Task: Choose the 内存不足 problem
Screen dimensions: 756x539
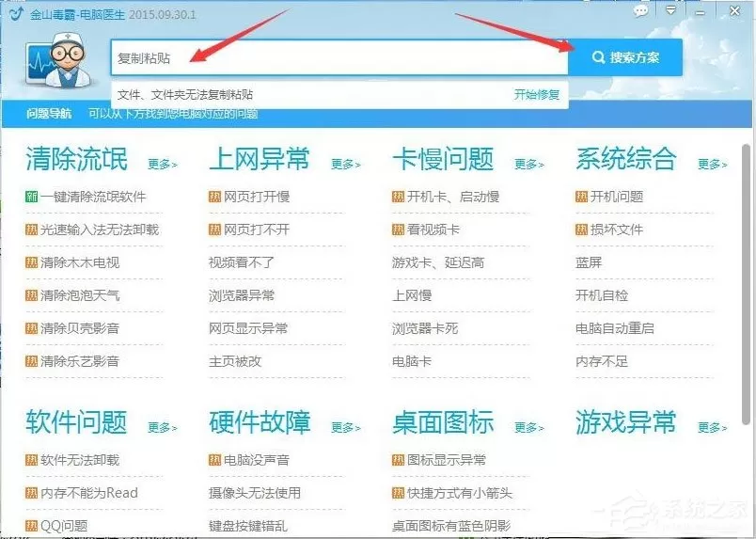Action: pyautogui.click(x=602, y=361)
